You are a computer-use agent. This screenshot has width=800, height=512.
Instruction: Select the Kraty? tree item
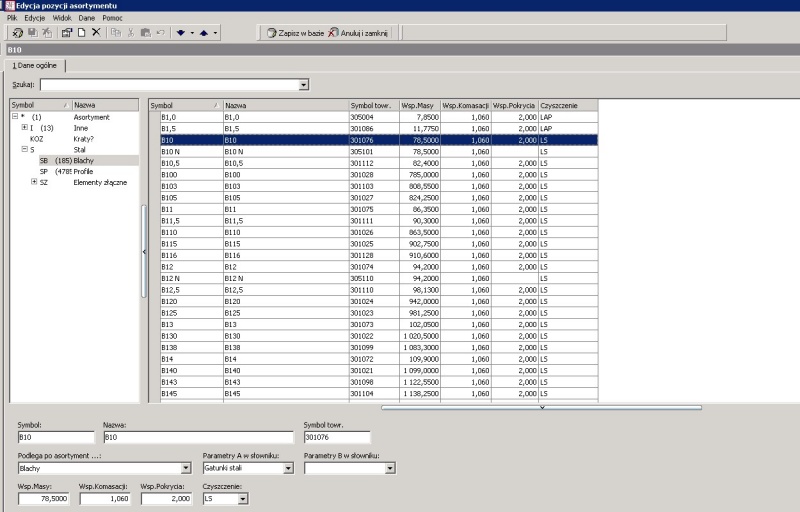coord(84,139)
